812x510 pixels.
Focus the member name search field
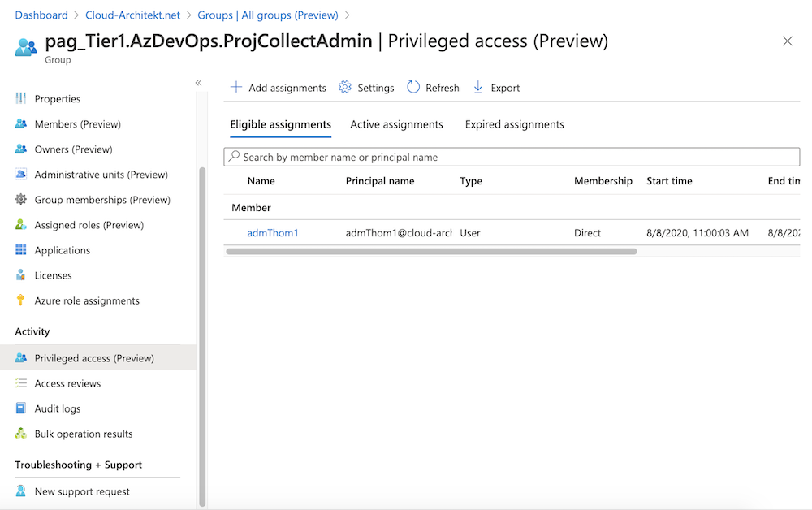(x=512, y=157)
